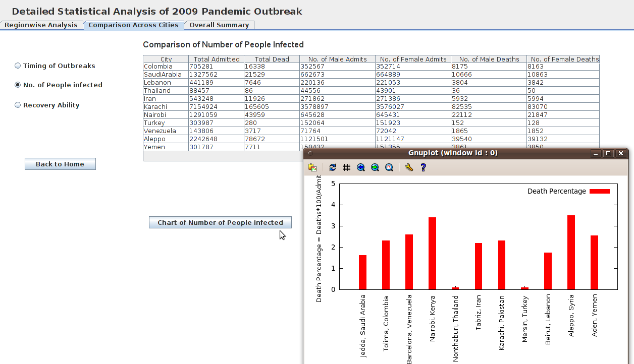Click the autoscale zoom icon
Viewport: 634px width, 364px height.
tap(389, 167)
